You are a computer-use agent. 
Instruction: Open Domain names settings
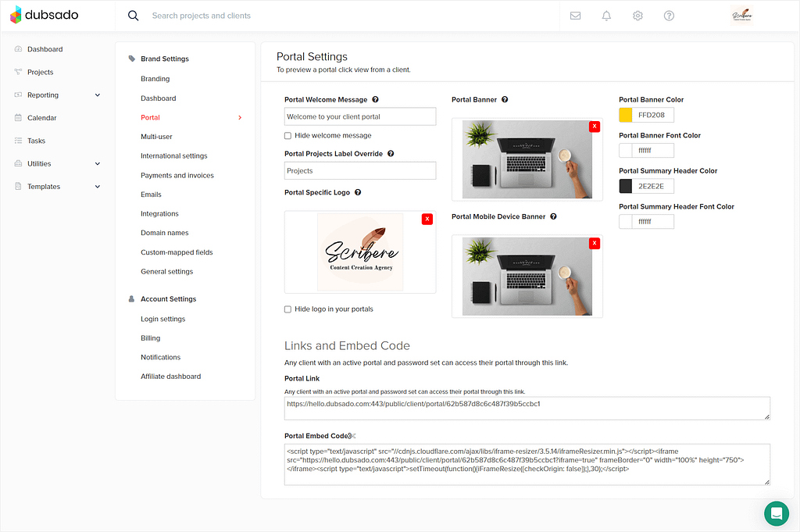coord(165,233)
